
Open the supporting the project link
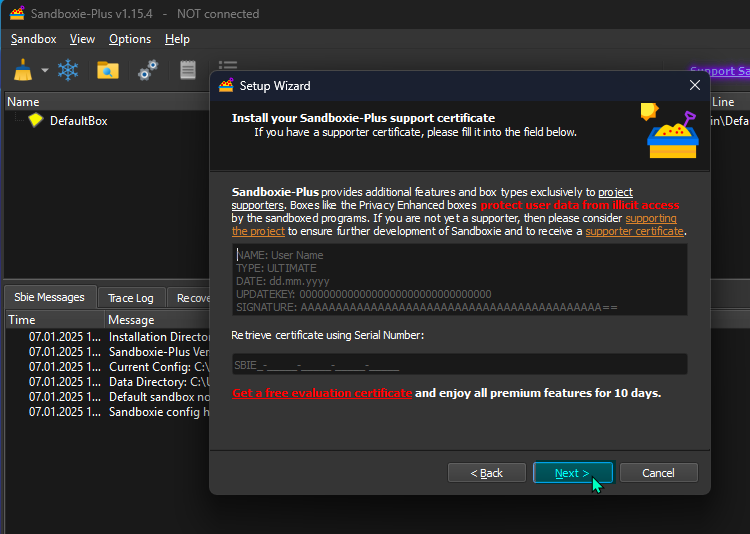pyautogui.click(x=651, y=218)
